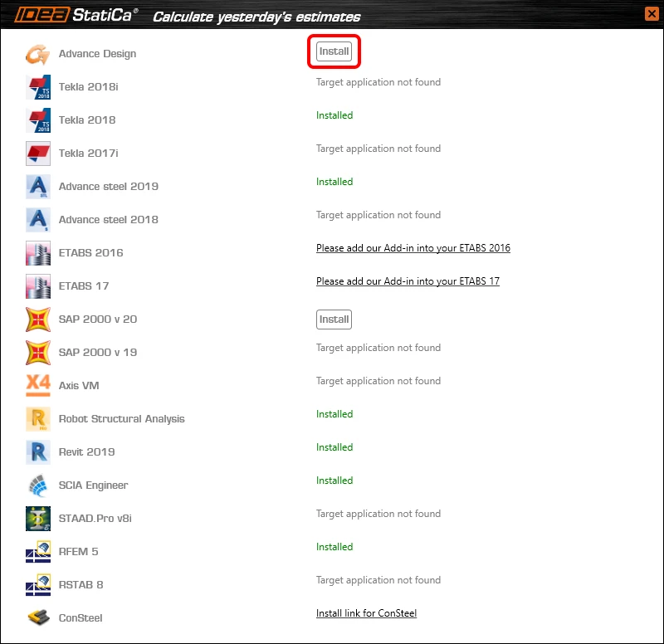Click the ConSteel icon
664x644 pixels.
coord(37,618)
